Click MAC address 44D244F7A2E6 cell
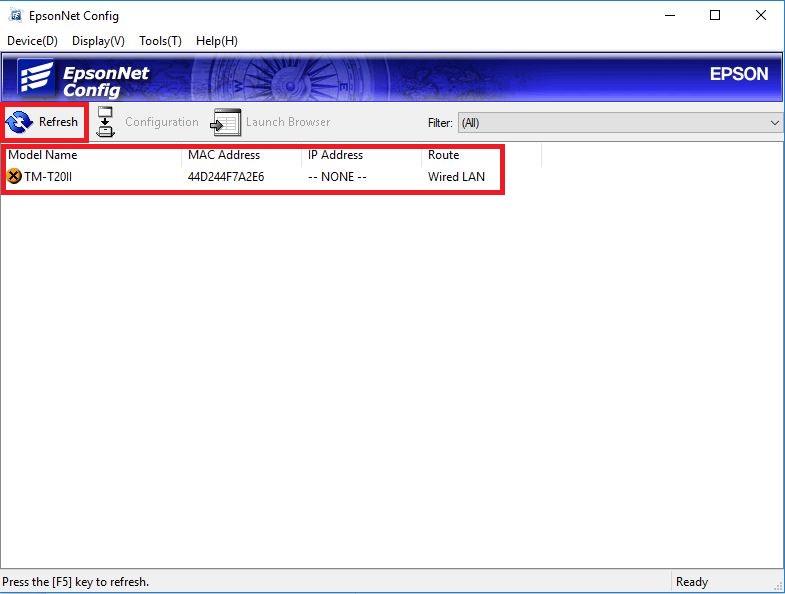Image resolution: width=785 pixels, height=594 pixels. pos(226,177)
